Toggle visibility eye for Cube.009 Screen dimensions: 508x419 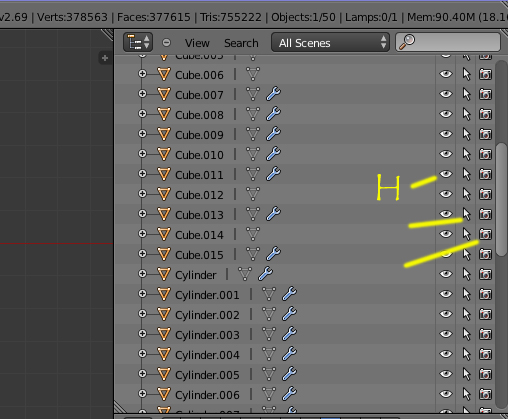(x=446, y=134)
